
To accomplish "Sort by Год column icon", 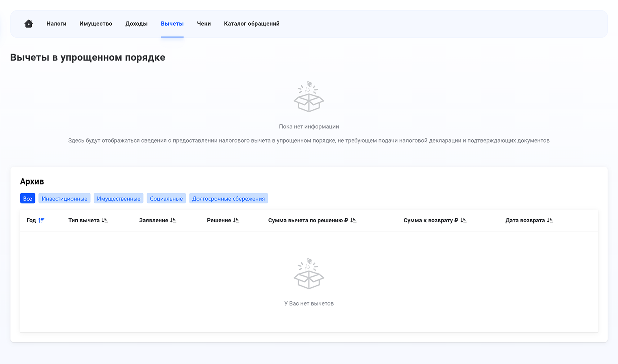I will coord(41,220).
